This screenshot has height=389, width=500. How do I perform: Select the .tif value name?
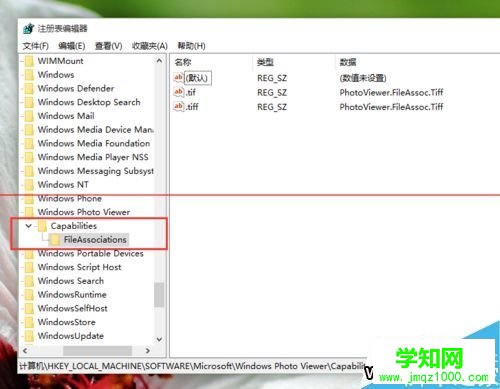click(x=191, y=92)
